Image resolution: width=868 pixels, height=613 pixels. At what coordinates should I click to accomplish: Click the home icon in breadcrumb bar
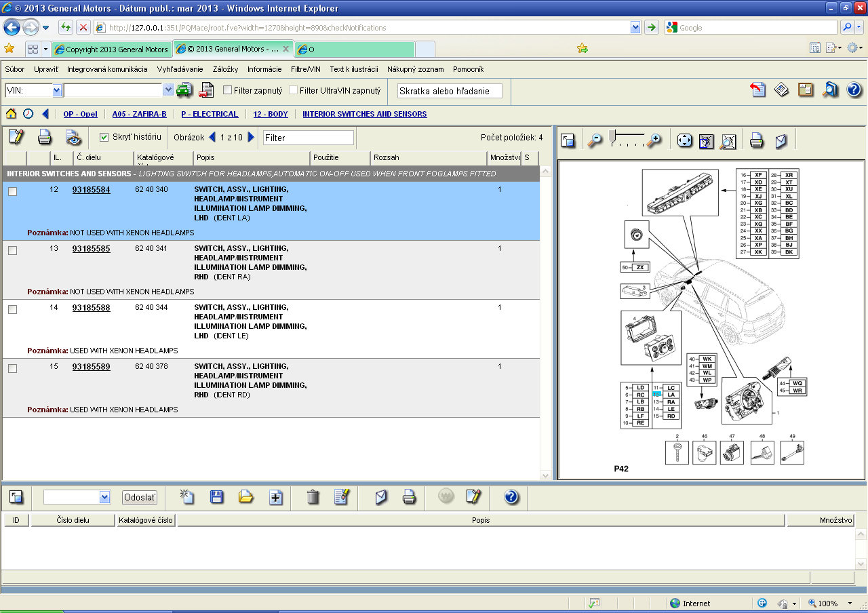pos(11,114)
